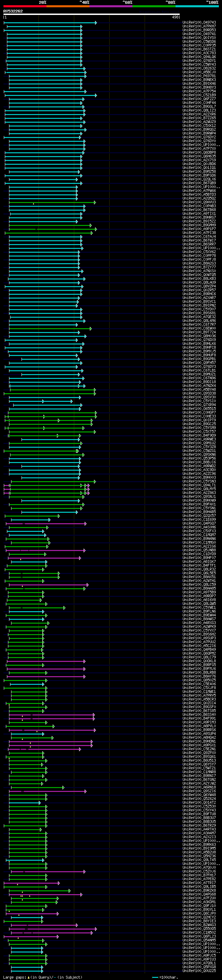Screen dimensions: 222x980
Task: Select the AV532262 query label
Action: point(13,11)
